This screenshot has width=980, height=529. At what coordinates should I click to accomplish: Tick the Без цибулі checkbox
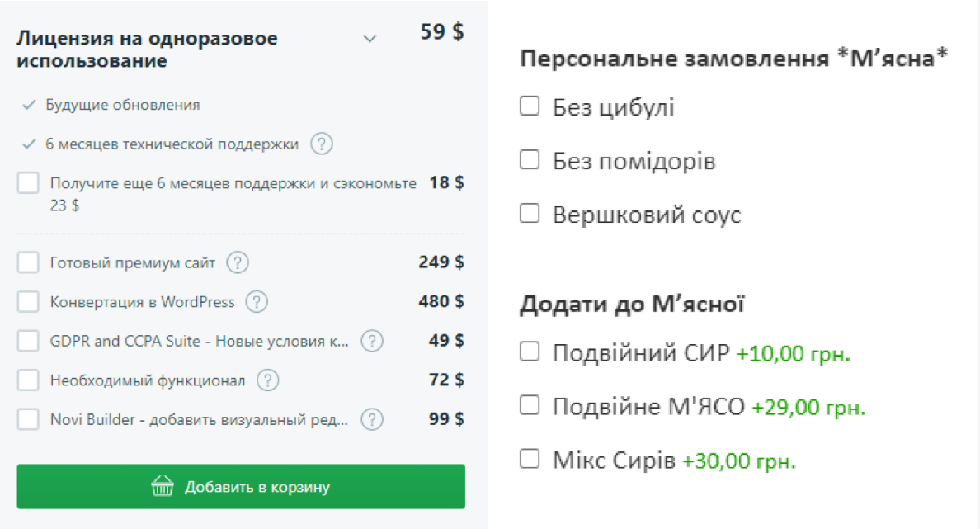click(x=530, y=106)
